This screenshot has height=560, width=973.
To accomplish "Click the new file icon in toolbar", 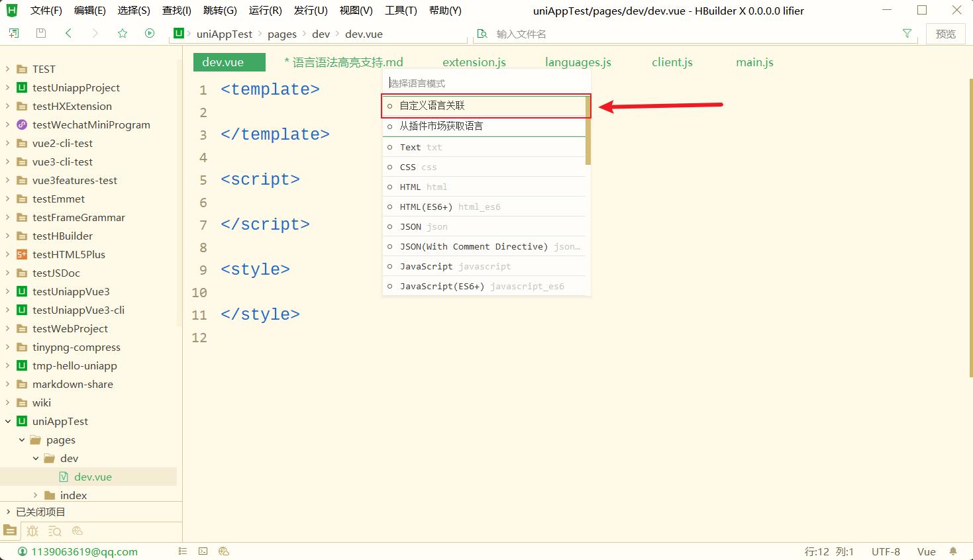I will (x=13, y=33).
